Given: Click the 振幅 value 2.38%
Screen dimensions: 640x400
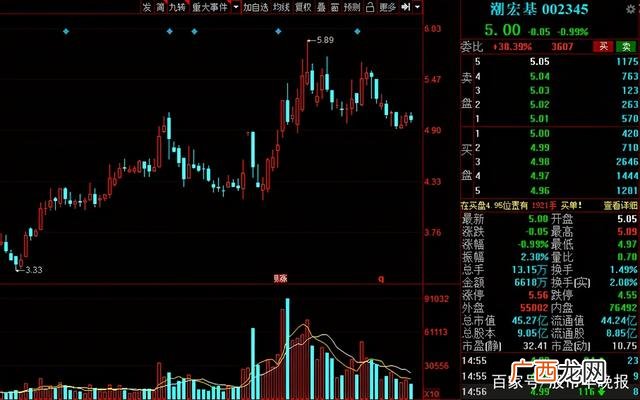Looking at the screenshot, I should click(x=534, y=257).
